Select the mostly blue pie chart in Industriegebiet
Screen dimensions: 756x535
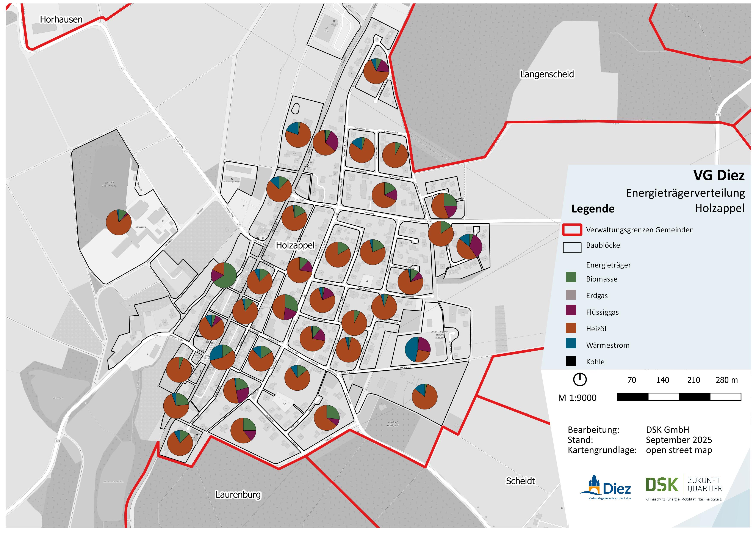(x=418, y=349)
